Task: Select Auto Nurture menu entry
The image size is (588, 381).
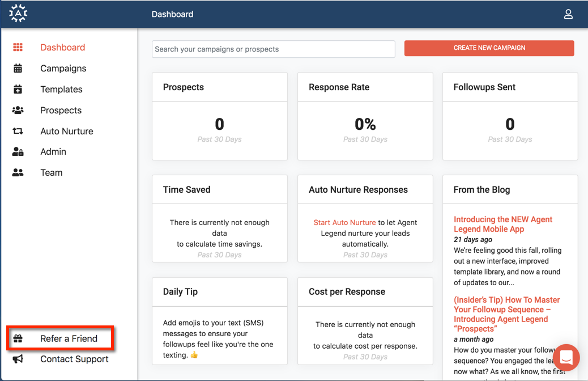Action: [66, 131]
